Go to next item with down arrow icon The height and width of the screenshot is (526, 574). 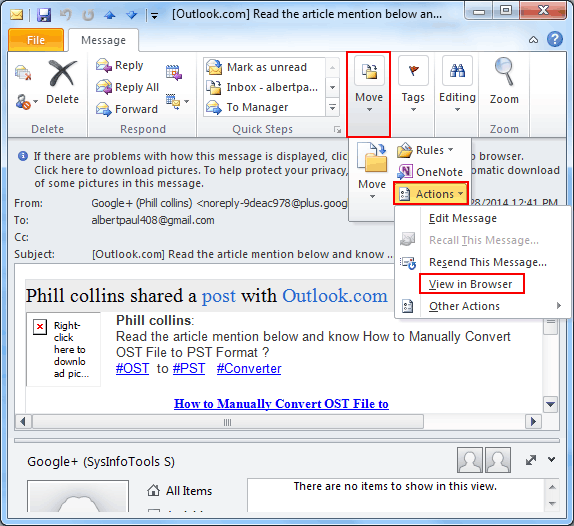pyautogui.click(x=131, y=15)
